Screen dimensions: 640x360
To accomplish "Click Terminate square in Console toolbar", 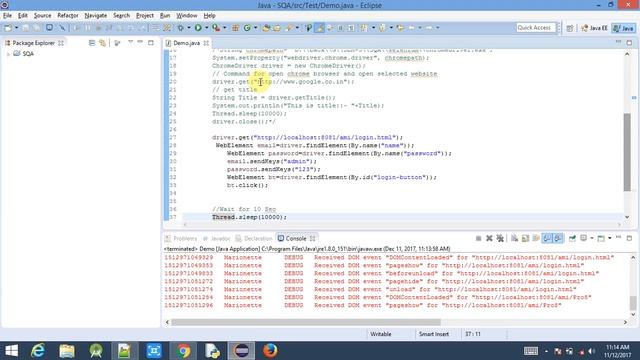I will 478,238.
